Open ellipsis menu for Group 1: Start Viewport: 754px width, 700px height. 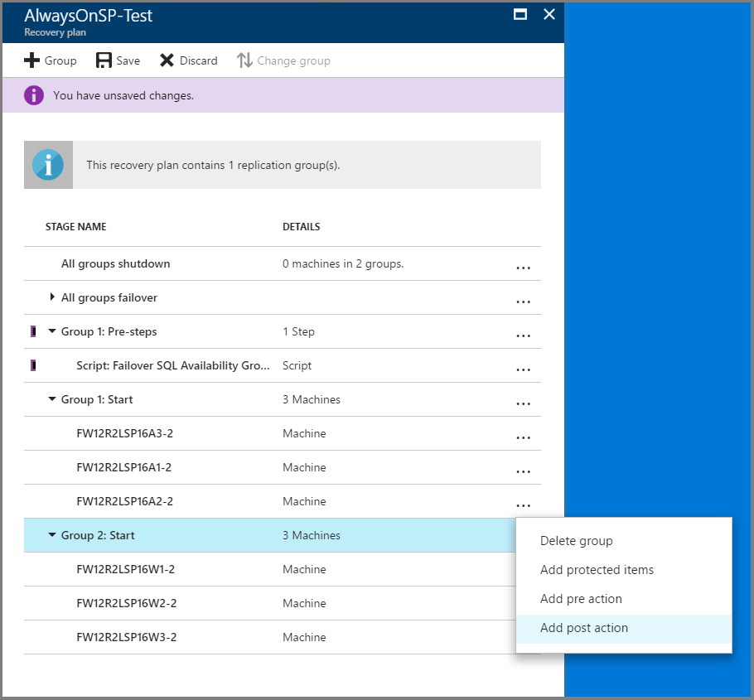click(x=523, y=404)
